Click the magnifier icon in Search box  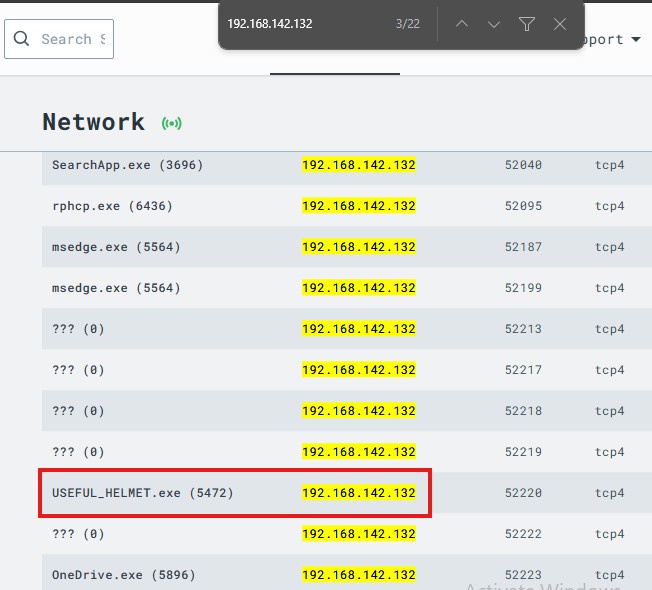tap(21, 39)
